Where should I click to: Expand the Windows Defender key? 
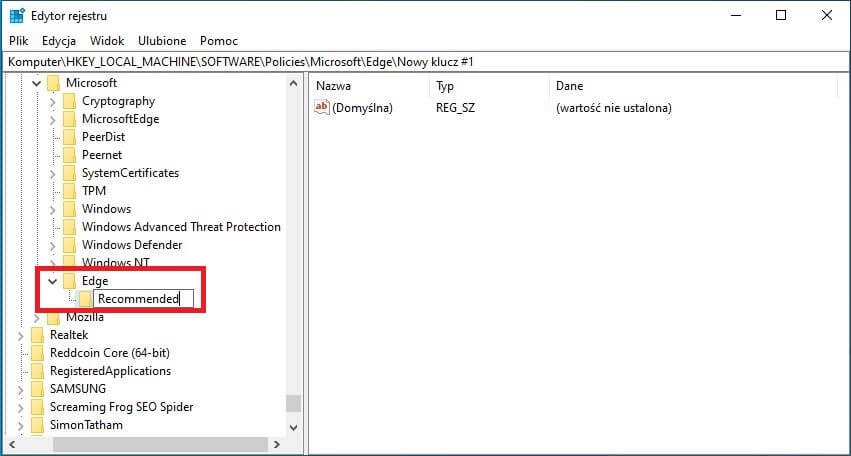click(x=53, y=245)
